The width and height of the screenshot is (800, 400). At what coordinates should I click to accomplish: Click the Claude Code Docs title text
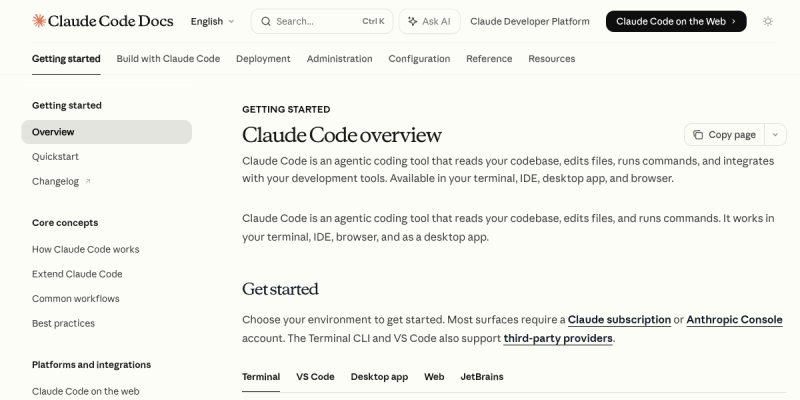click(x=111, y=21)
